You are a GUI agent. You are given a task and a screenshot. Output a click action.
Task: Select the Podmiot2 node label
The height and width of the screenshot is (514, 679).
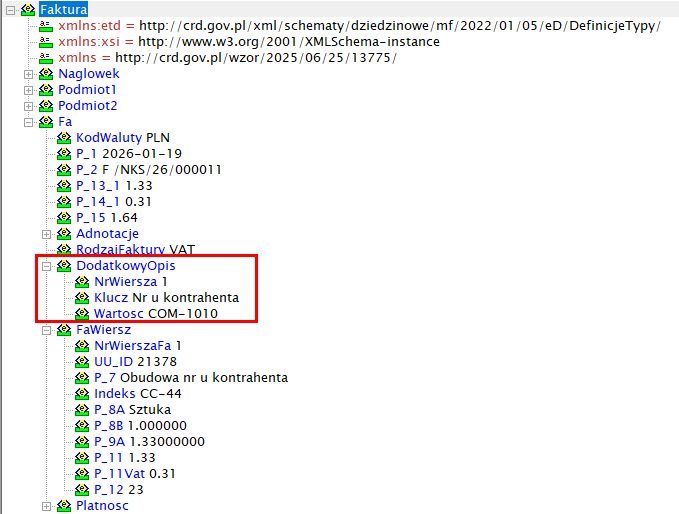(x=87, y=106)
